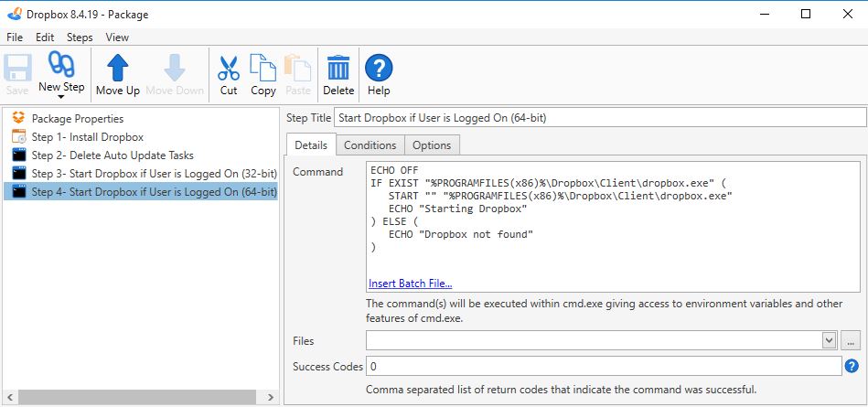This screenshot has width=868, height=407.
Task: Click the Step 4 command icon
Action: click(x=19, y=191)
